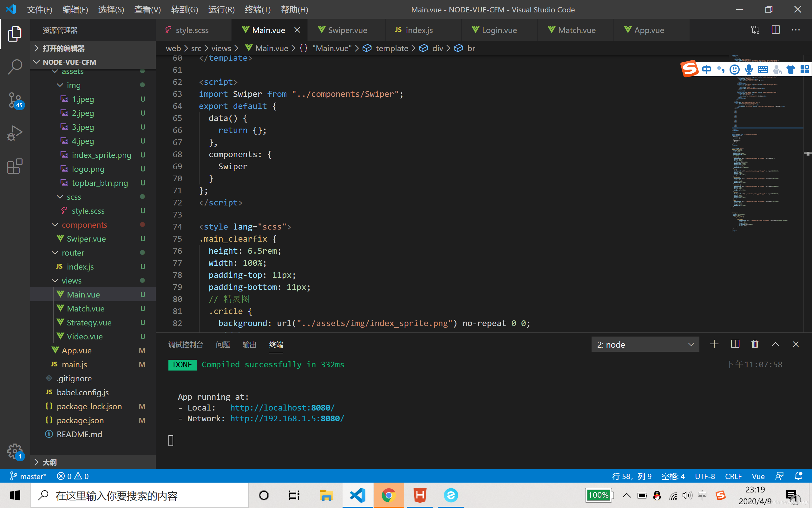Toggle Sogou IME Chinese/English mode
The width and height of the screenshot is (812, 508).
pyautogui.click(x=706, y=70)
